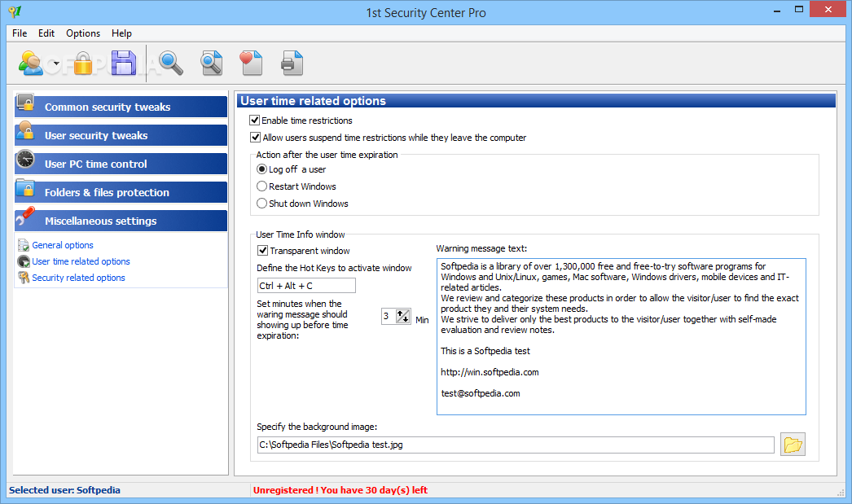Click the Miscellaneous settings tools icon
This screenshot has height=504, width=852.
coord(25,216)
